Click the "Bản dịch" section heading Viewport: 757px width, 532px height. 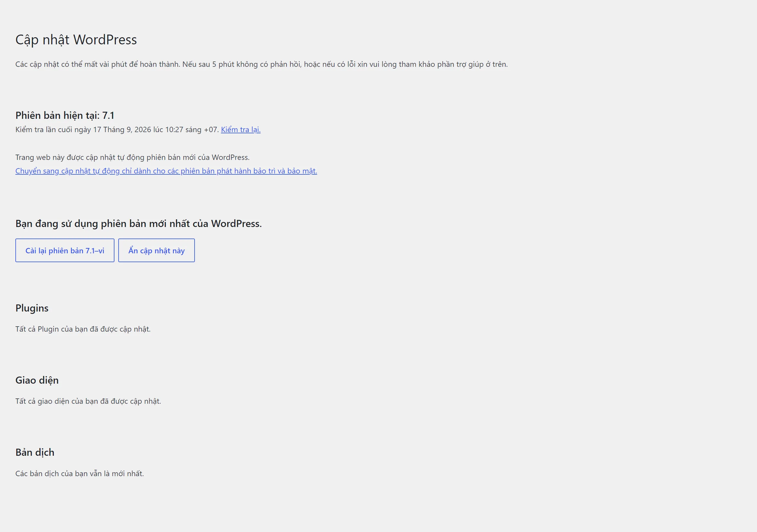(x=35, y=452)
